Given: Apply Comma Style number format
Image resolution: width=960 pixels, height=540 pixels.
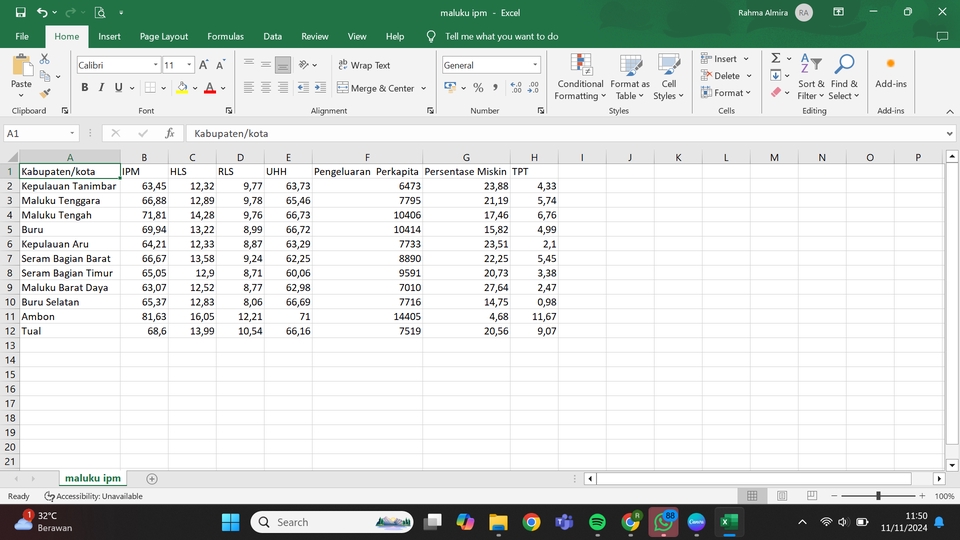Looking at the screenshot, I should 495,88.
